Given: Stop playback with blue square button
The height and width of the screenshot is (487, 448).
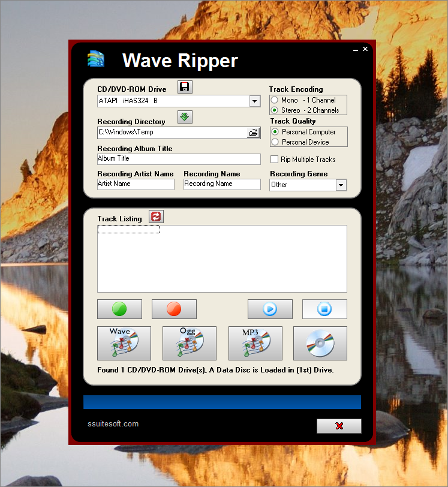Looking at the screenshot, I should click(x=324, y=309).
